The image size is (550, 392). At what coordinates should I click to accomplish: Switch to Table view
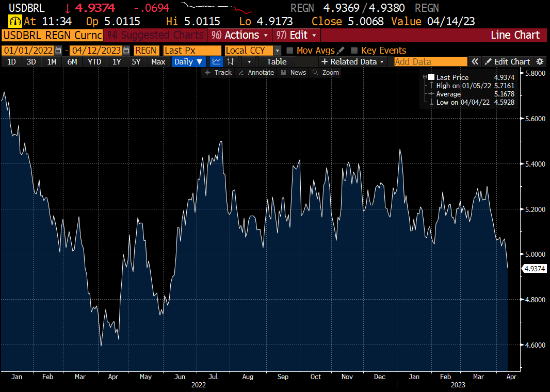point(277,62)
